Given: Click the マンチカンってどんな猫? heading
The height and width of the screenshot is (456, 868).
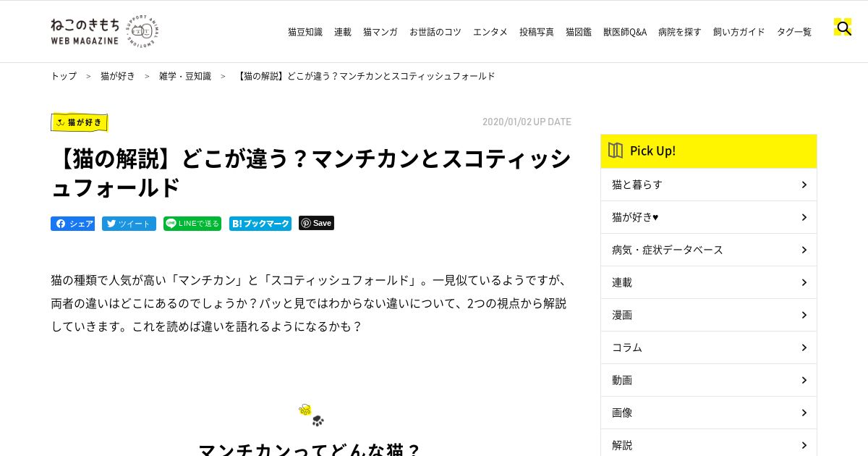Looking at the screenshot, I should click(x=310, y=449).
